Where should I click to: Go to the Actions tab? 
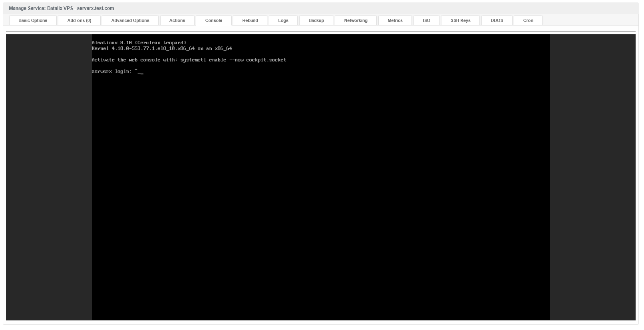(x=177, y=20)
